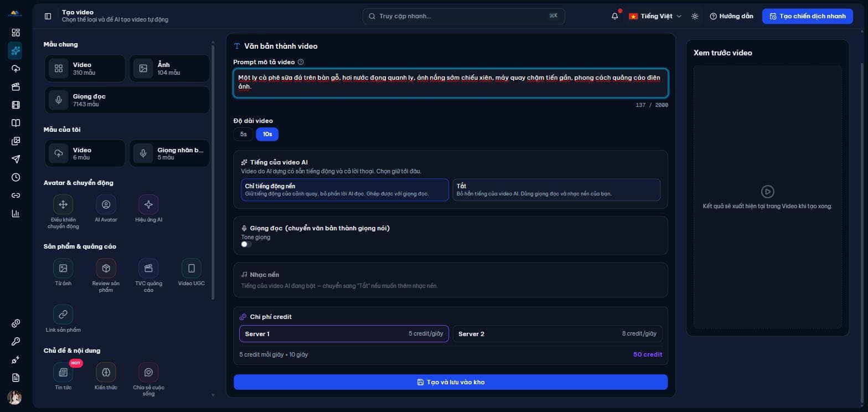The height and width of the screenshot is (412, 868).
Task: Click Tạo chiến dịch nhanh button
Action: coord(807,16)
